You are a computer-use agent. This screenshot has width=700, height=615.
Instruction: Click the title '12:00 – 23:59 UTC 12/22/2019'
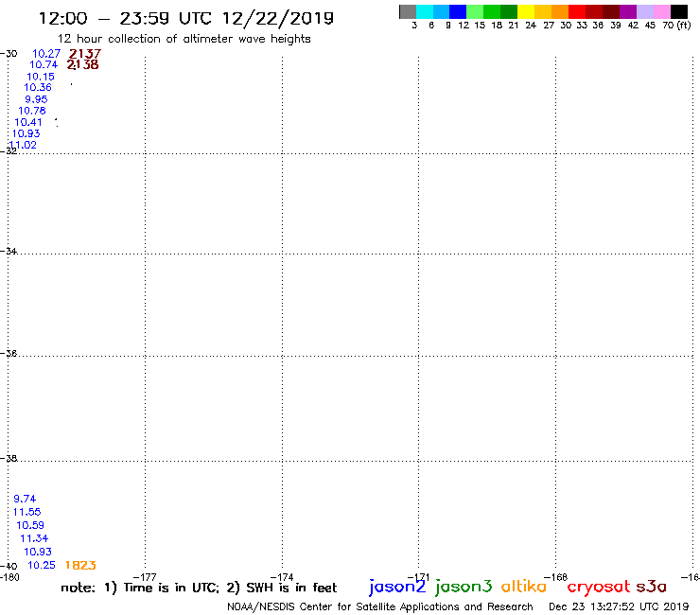[x=186, y=18]
